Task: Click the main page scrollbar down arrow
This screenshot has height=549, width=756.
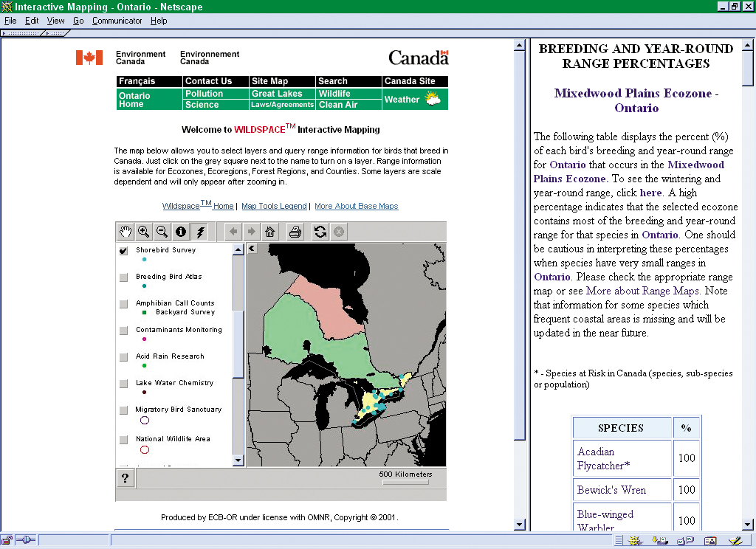Action: pyautogui.click(x=519, y=525)
